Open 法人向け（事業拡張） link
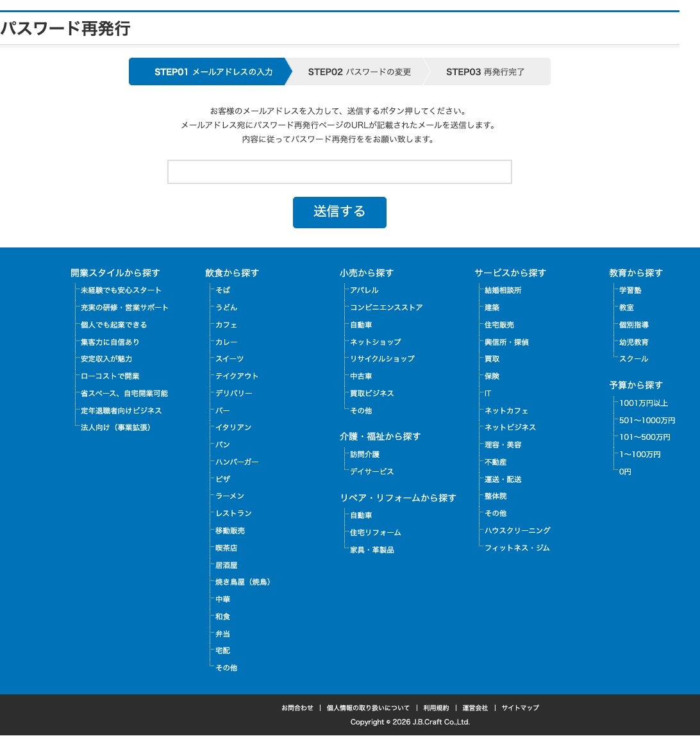700x745 pixels. pyautogui.click(x=116, y=427)
